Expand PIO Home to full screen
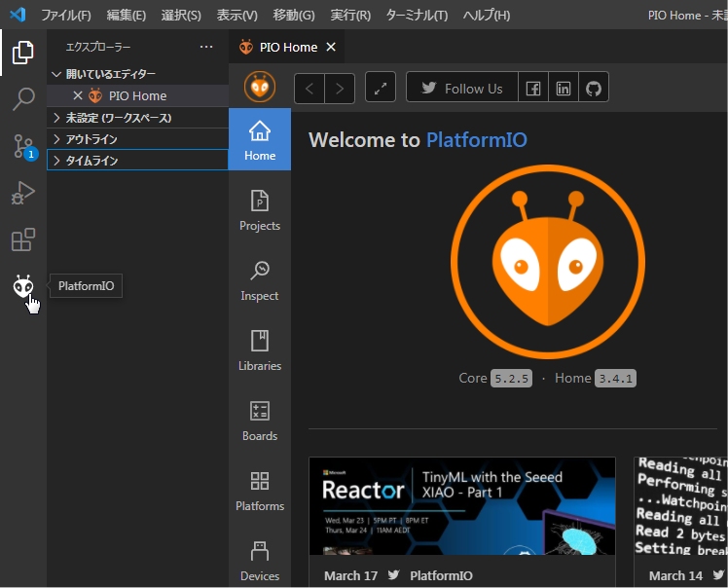Screen dimensions: 728x588 pos(381,88)
